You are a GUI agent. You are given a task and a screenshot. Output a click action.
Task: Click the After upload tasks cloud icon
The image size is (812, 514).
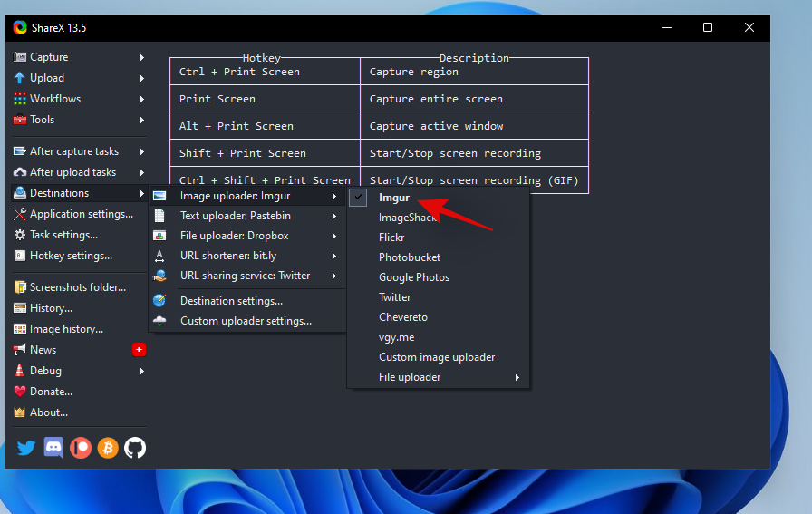[x=20, y=172]
